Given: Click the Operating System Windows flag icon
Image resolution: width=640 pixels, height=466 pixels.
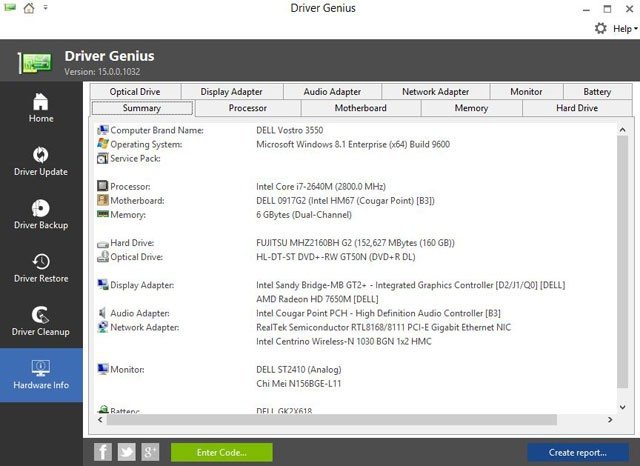Looking at the screenshot, I should [x=103, y=144].
